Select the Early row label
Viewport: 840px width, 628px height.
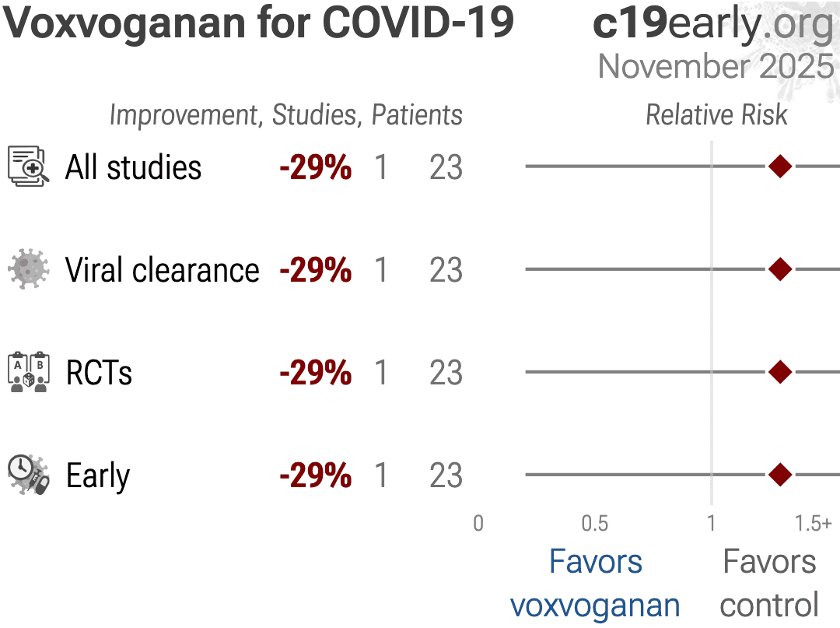pyautogui.click(x=98, y=475)
